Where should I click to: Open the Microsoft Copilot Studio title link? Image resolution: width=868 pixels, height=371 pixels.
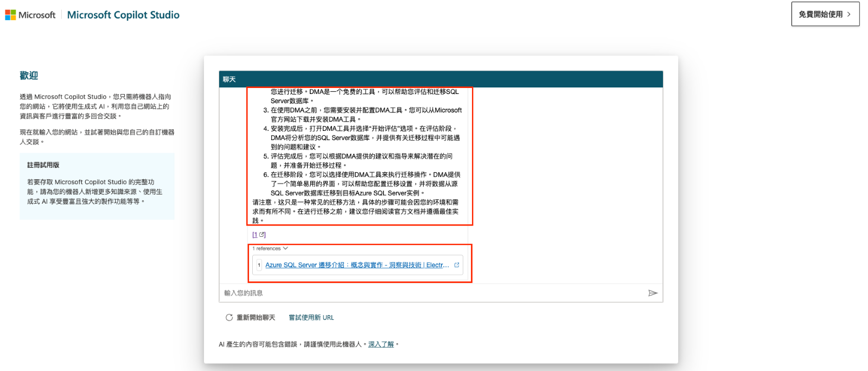(123, 15)
